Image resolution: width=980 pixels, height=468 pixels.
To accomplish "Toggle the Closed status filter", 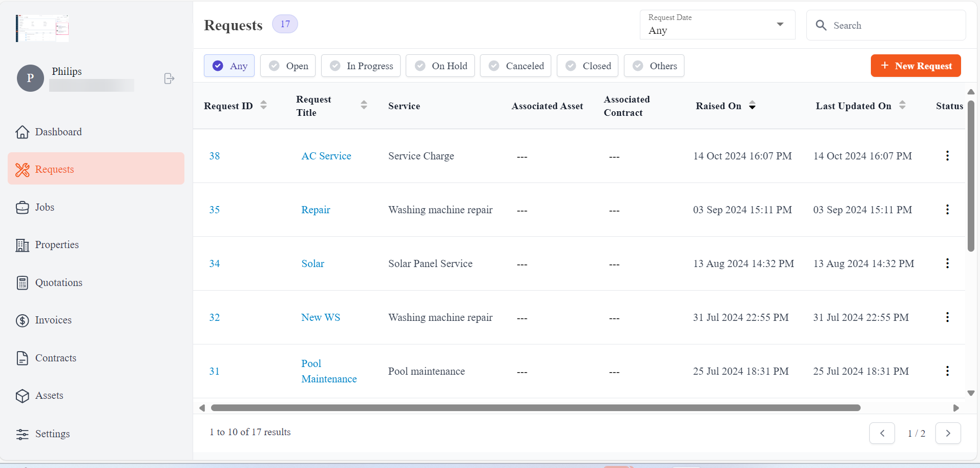I will coord(587,66).
